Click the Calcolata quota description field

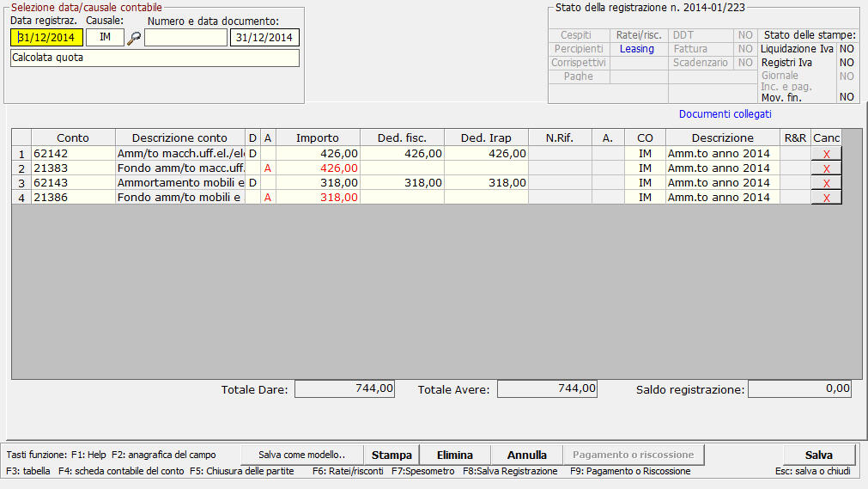[x=155, y=58]
